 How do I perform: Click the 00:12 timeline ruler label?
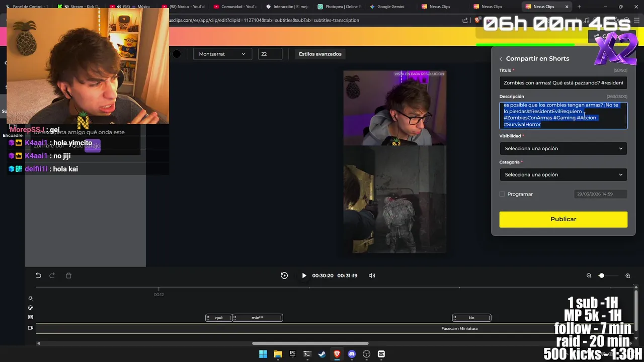tap(158, 295)
